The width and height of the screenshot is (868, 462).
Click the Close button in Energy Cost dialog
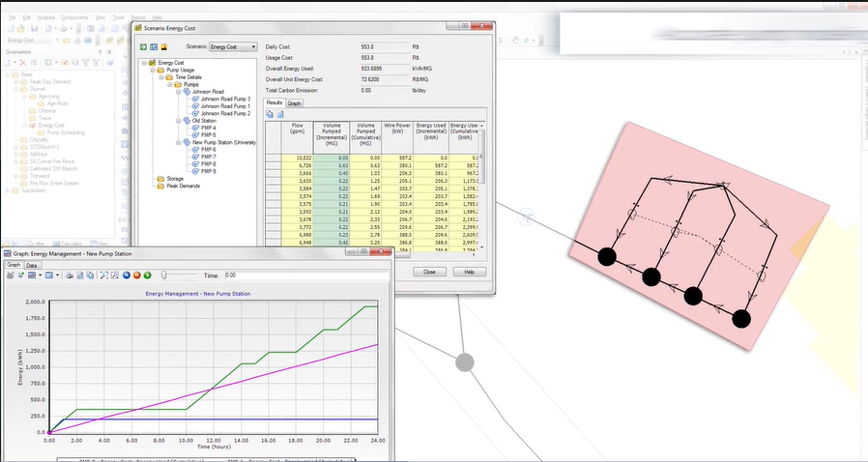429,272
